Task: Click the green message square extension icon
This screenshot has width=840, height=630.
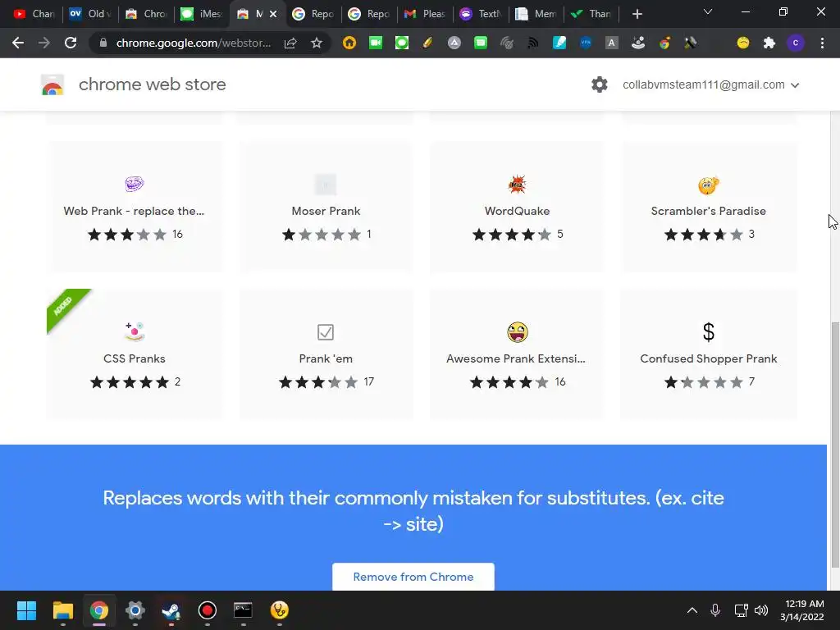Action: coord(481,43)
